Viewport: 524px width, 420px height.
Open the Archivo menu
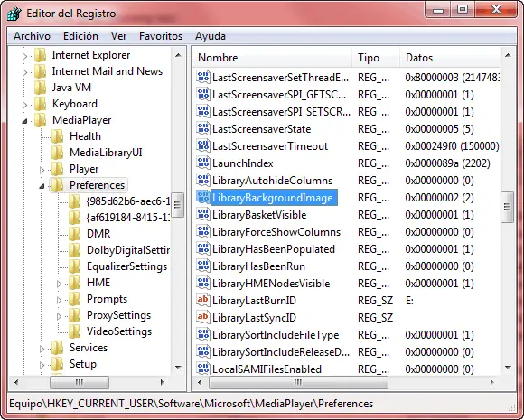[x=33, y=36]
